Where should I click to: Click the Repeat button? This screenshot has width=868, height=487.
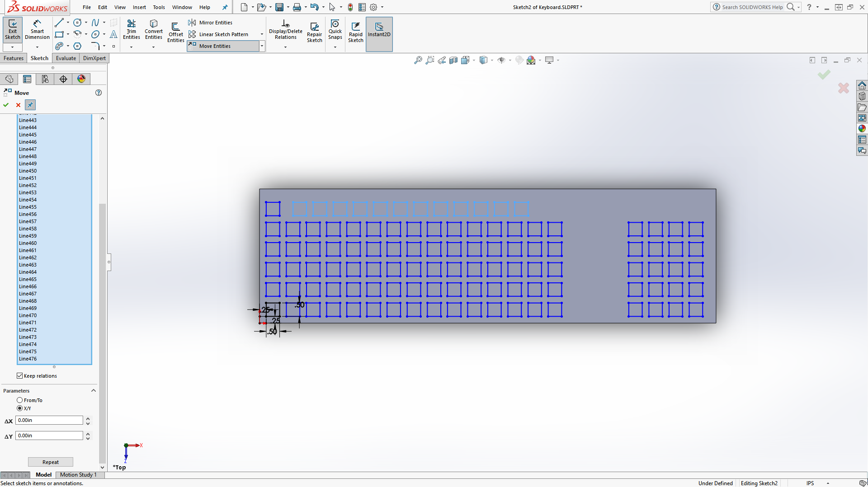51,462
